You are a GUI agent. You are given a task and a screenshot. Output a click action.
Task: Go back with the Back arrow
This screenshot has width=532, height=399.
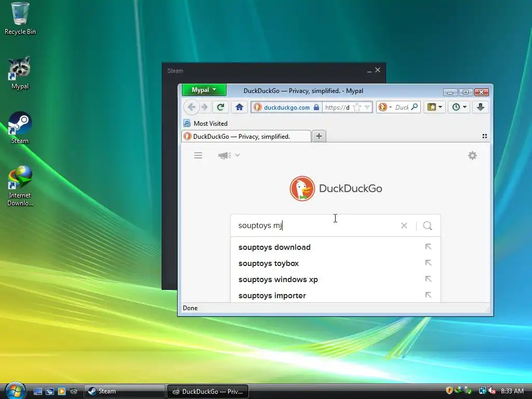pos(191,107)
